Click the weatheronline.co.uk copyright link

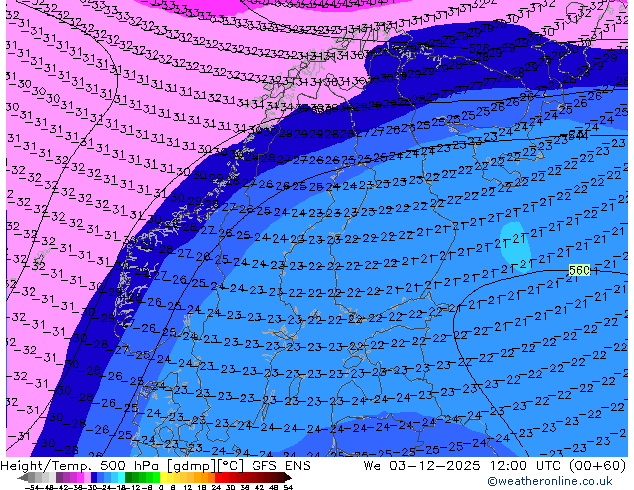(x=550, y=481)
